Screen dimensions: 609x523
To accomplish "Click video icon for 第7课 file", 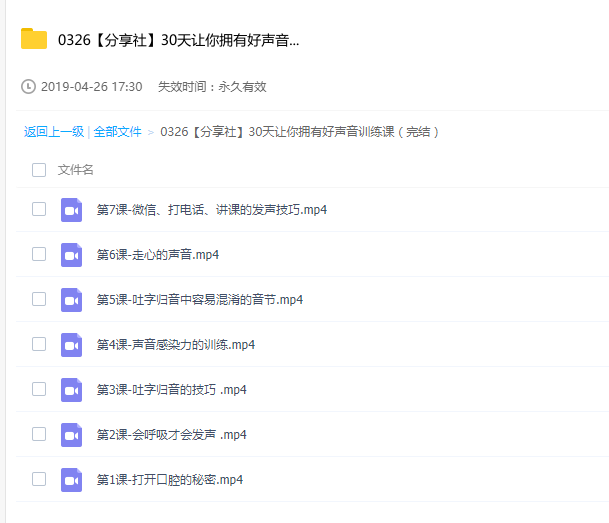I will [x=71, y=210].
